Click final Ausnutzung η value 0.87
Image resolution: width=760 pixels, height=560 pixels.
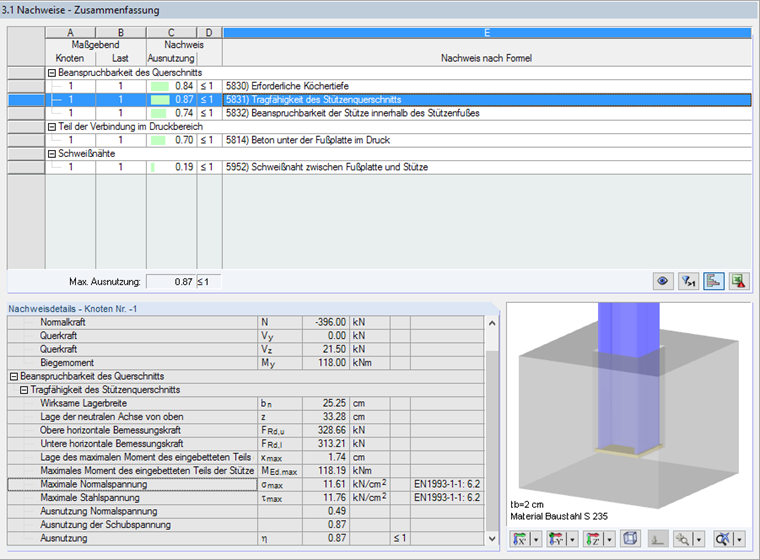pyautogui.click(x=326, y=538)
